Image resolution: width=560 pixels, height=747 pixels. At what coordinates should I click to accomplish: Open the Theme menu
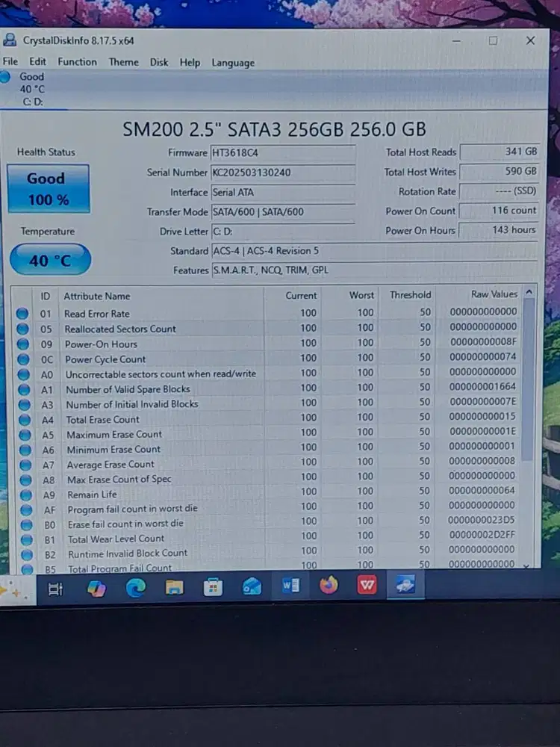point(123,62)
